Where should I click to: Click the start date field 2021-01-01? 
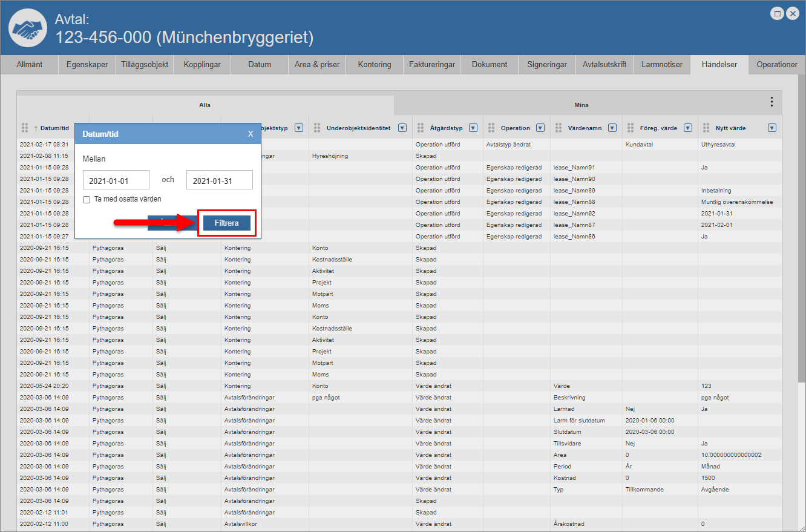(116, 180)
